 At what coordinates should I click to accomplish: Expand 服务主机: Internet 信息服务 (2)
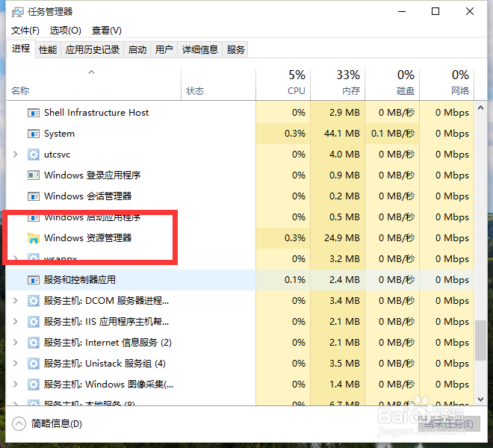point(15,343)
